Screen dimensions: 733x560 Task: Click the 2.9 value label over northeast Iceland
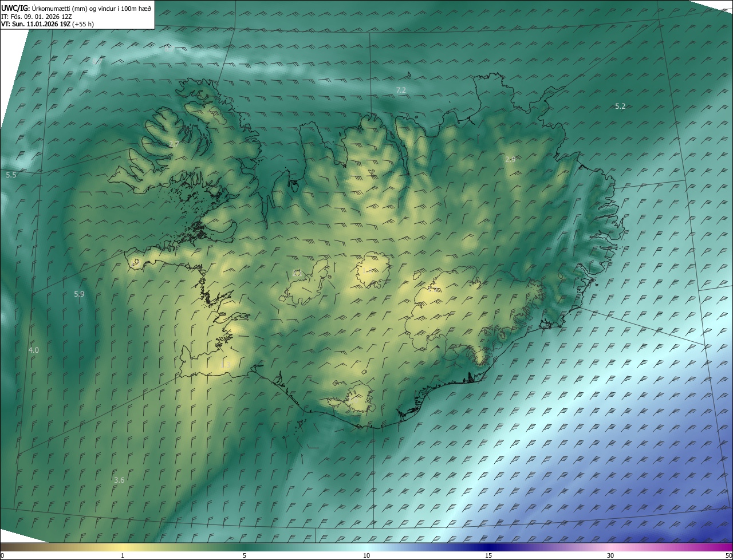(510, 159)
